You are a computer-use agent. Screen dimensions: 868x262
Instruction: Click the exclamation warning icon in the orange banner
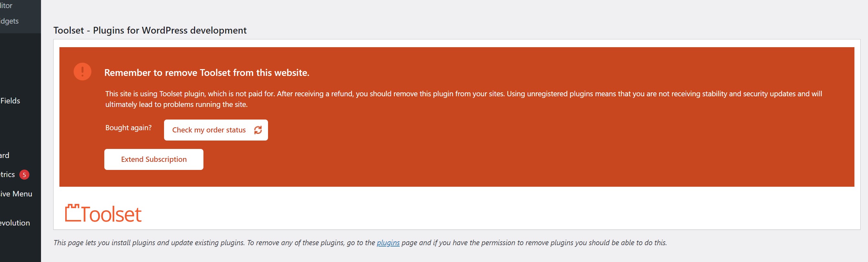click(x=82, y=71)
